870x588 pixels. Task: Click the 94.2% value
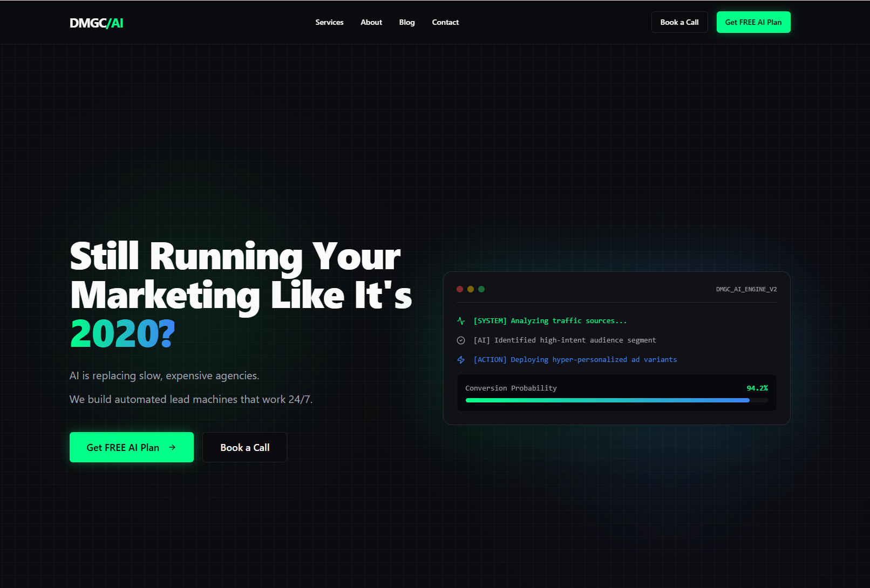tap(757, 388)
